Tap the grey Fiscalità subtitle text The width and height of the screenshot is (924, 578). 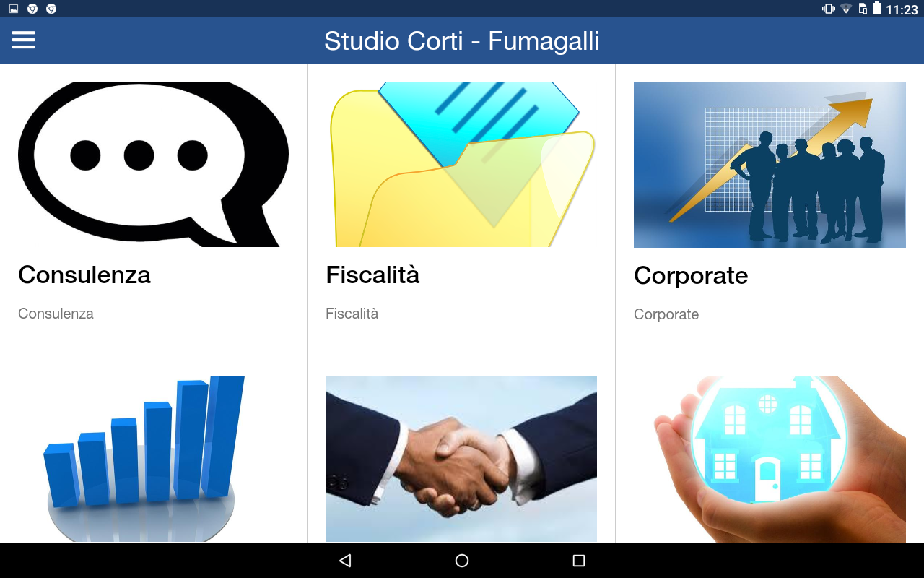352,314
